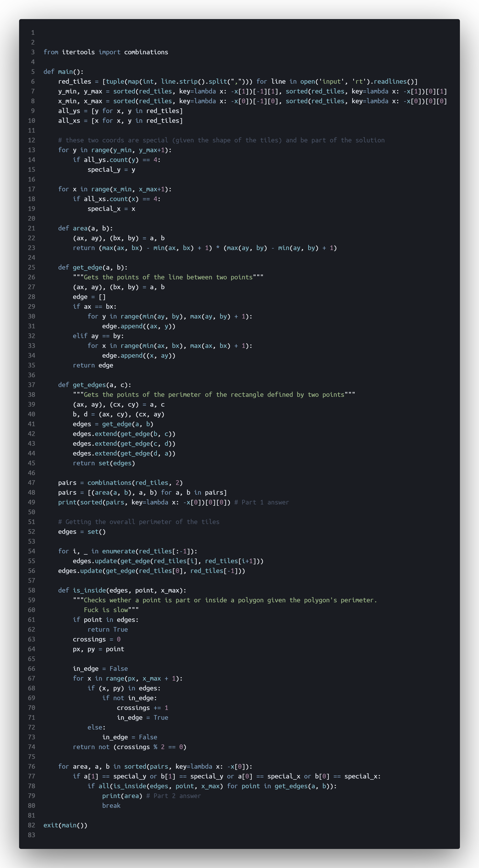The height and width of the screenshot is (868, 479).
Task: Click the 'get_edge' function name definition
Action: pyautogui.click(x=87, y=267)
